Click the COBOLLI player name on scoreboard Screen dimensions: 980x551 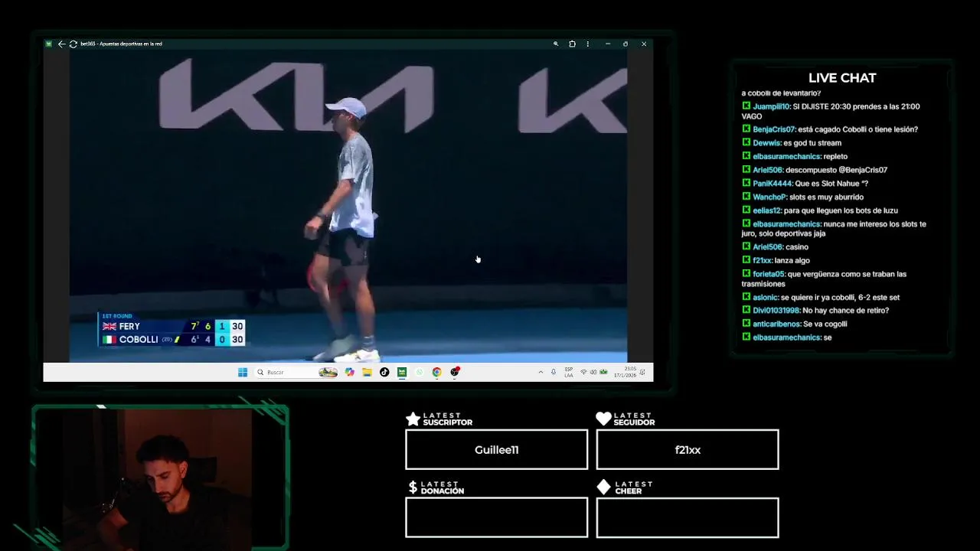pyautogui.click(x=139, y=340)
